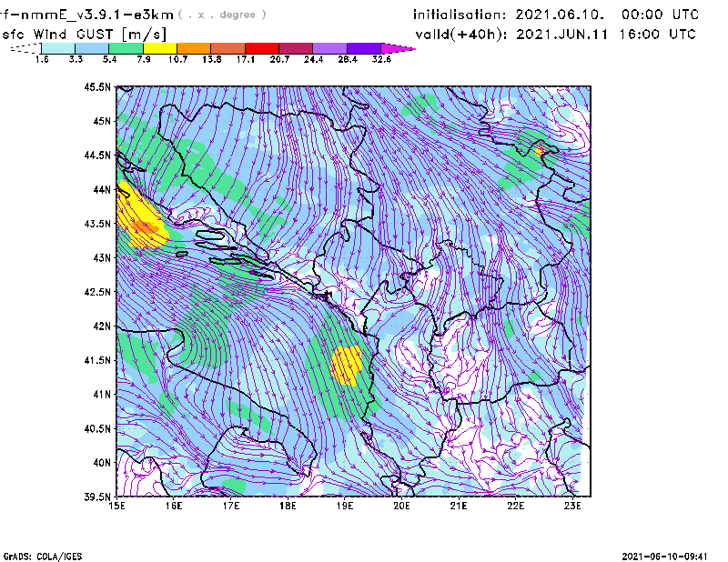This screenshot has height=562, width=728.
Task: Click the yellow gust patch near 19E 41.5N
Action: pyautogui.click(x=347, y=366)
